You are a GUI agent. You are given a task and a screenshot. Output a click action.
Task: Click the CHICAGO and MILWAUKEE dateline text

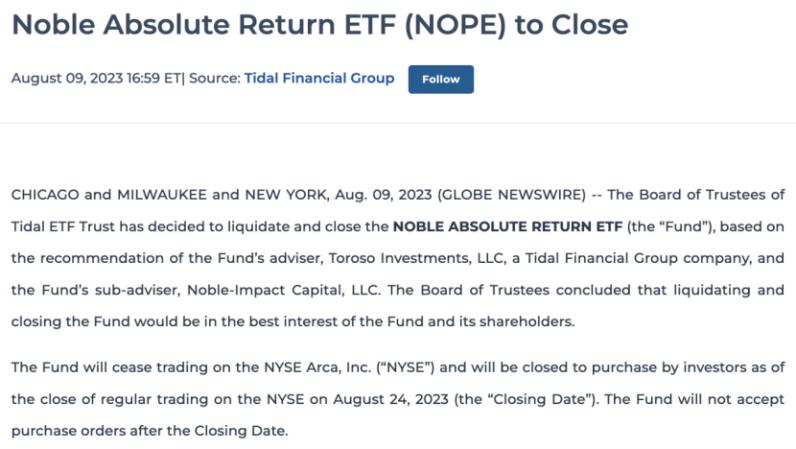click(110, 193)
